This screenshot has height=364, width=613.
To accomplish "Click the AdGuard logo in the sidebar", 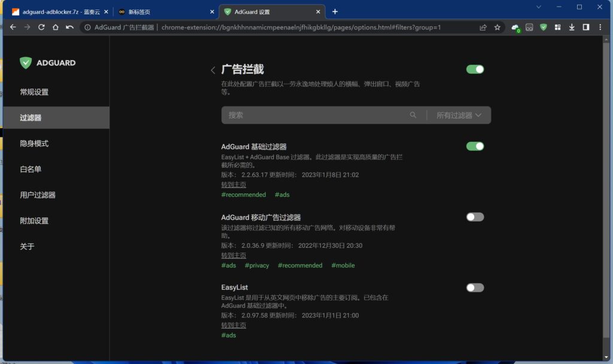I will click(x=48, y=62).
